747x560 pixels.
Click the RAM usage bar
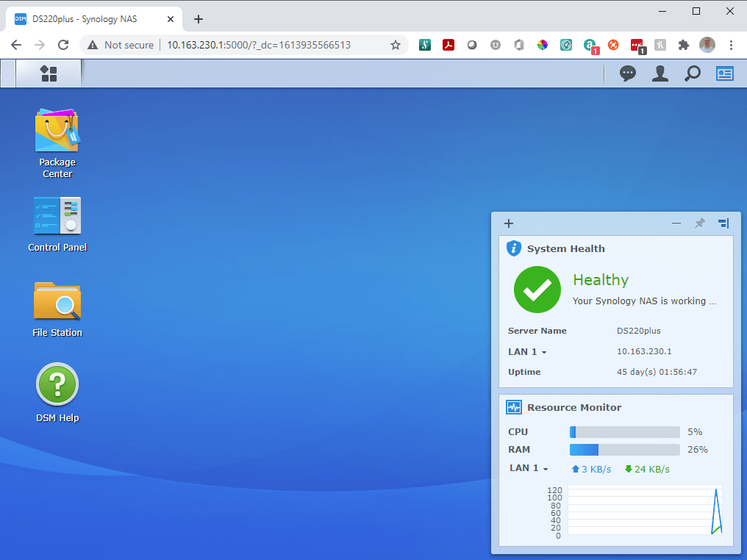624,449
